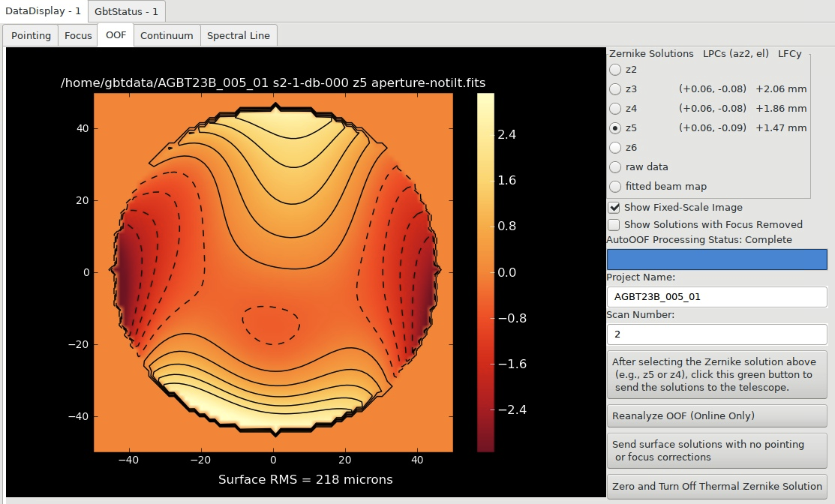Click the AutoOOF Processing Status: Complete text
This screenshot has height=504, width=835.
click(x=699, y=239)
